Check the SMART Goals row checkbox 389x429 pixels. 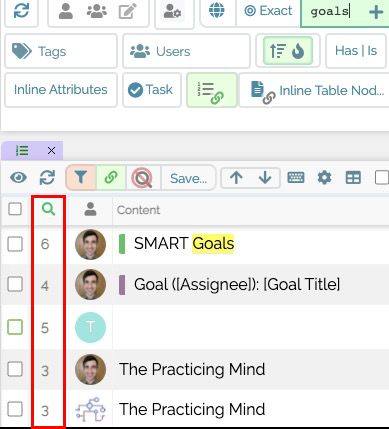click(15, 244)
